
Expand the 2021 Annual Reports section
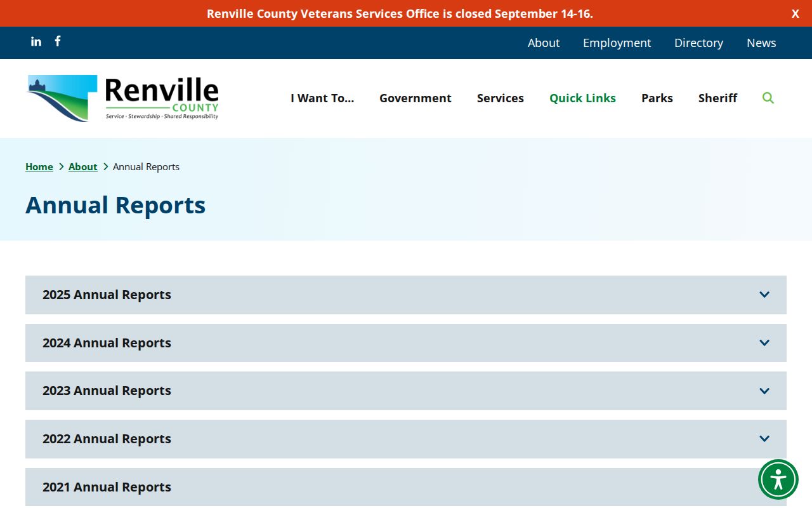406,487
